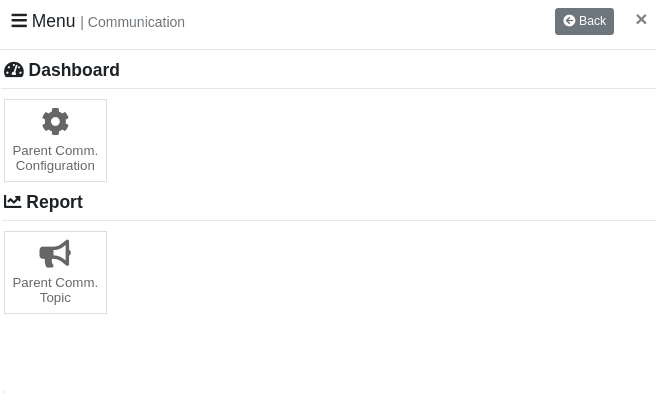Click the Menu title text
The height and width of the screenshot is (408, 656).
(54, 21)
